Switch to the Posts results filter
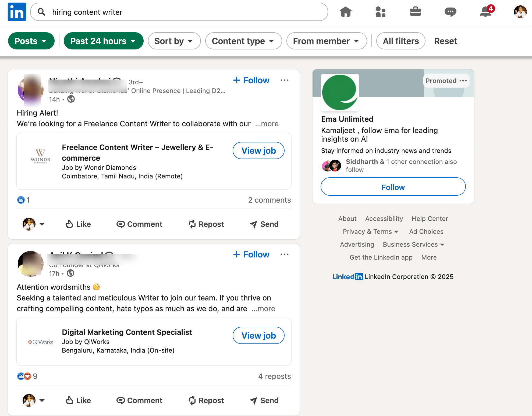The height and width of the screenshot is (416, 532). 31,41
